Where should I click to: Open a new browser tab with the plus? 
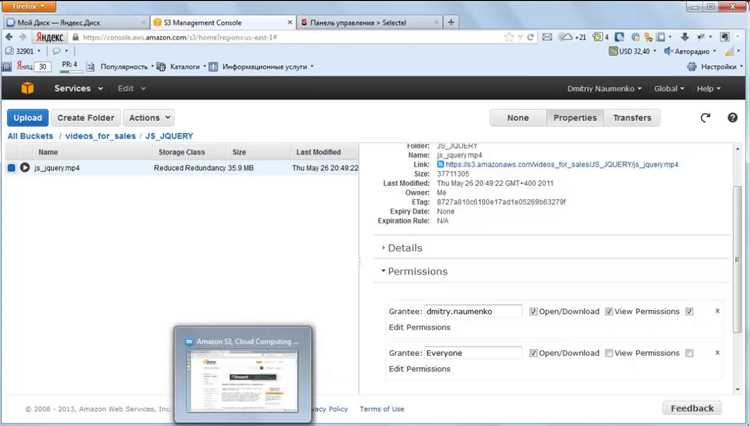click(x=451, y=22)
